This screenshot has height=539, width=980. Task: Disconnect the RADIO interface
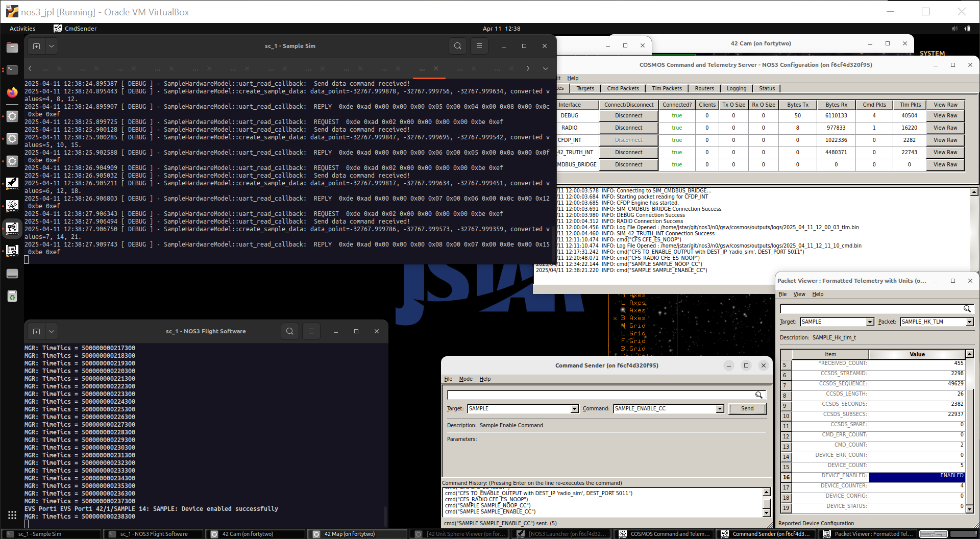point(628,128)
